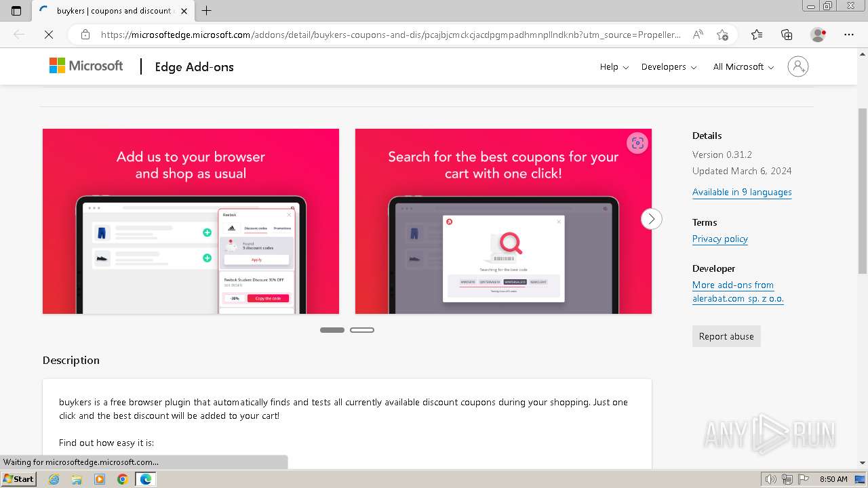This screenshot has height=488, width=868.
Task: Click the Description heading
Action: [x=71, y=360]
